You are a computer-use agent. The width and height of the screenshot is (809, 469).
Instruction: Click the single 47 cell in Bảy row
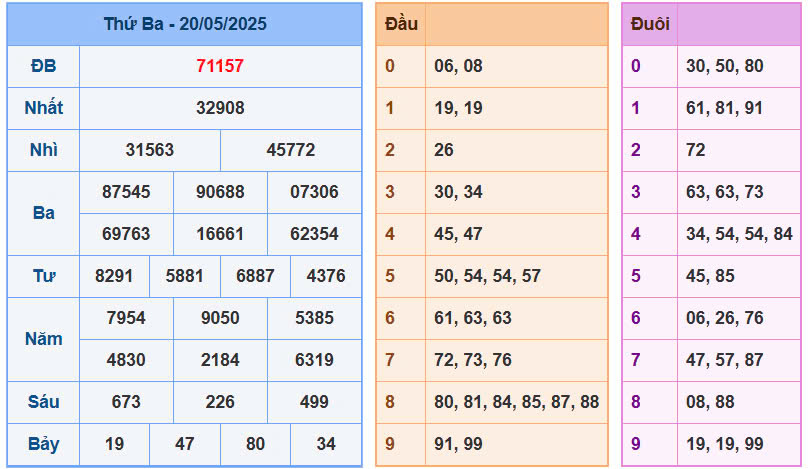point(184,444)
